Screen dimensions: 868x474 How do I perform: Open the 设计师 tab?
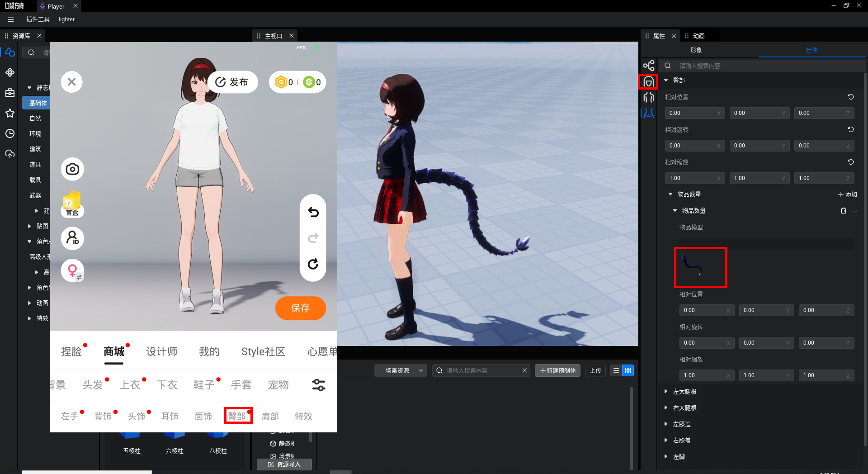[x=162, y=352]
